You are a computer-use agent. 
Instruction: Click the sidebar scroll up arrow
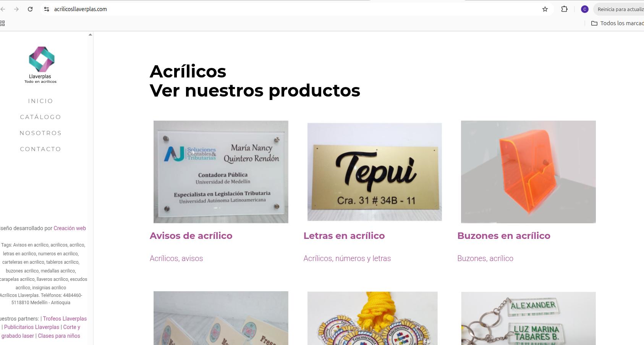[x=90, y=35]
